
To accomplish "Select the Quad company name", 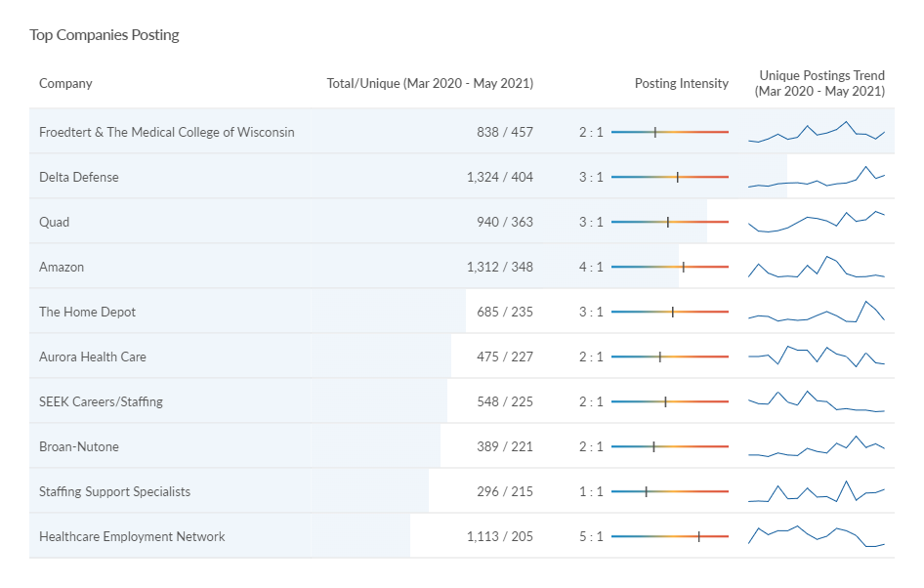I will 55,222.
